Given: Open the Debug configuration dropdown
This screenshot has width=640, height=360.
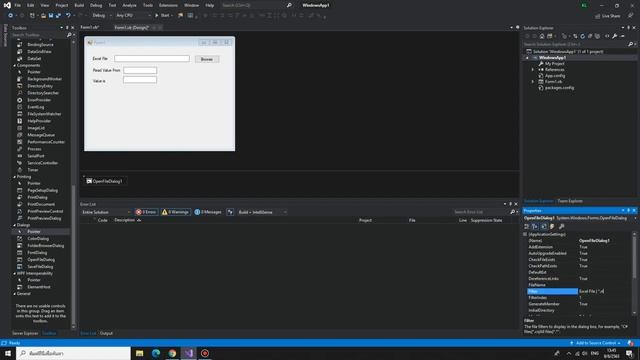Looking at the screenshot, I should [x=102, y=16].
